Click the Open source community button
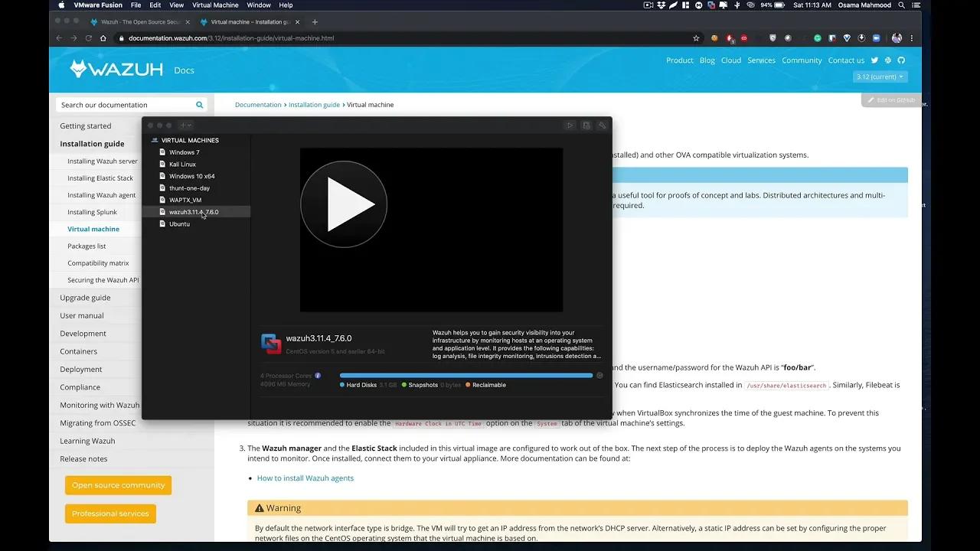Image resolution: width=980 pixels, height=551 pixels. (118, 484)
